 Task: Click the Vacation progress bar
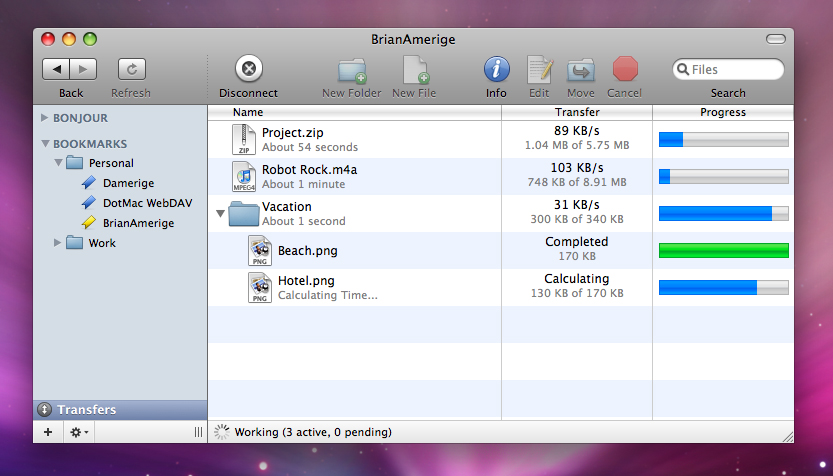click(724, 214)
